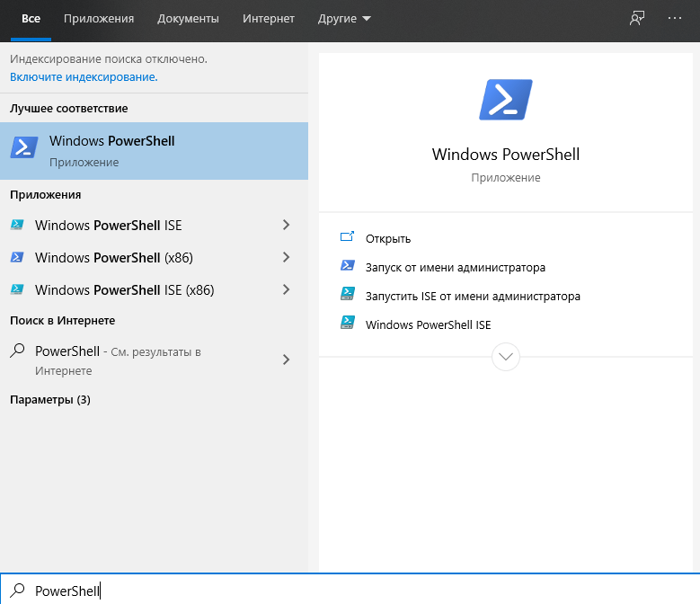Select Windows PowerShell ISE (x86) app result
This screenshot has height=604, width=700.
(154, 289)
